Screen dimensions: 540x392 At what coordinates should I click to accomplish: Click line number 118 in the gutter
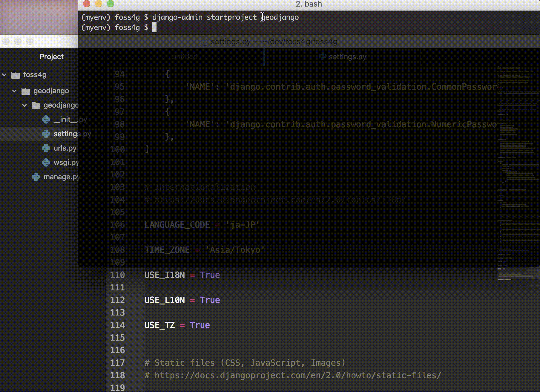[x=117, y=375]
